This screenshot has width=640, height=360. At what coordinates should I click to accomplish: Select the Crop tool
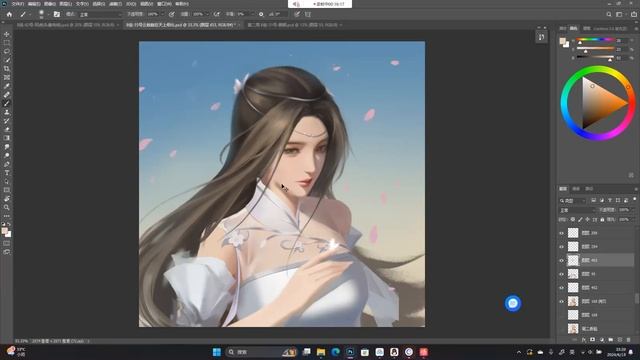pos(7,69)
